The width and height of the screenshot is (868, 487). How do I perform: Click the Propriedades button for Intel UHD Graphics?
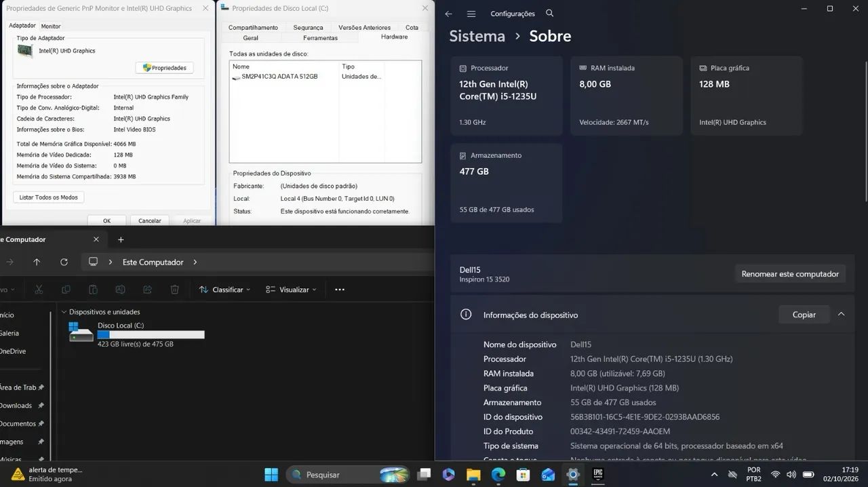[165, 68]
